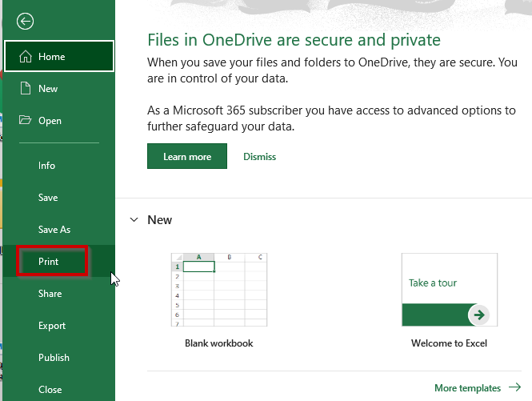Open the Welcome to Excel tour thumbnail
532x401 pixels.
pyautogui.click(x=450, y=290)
